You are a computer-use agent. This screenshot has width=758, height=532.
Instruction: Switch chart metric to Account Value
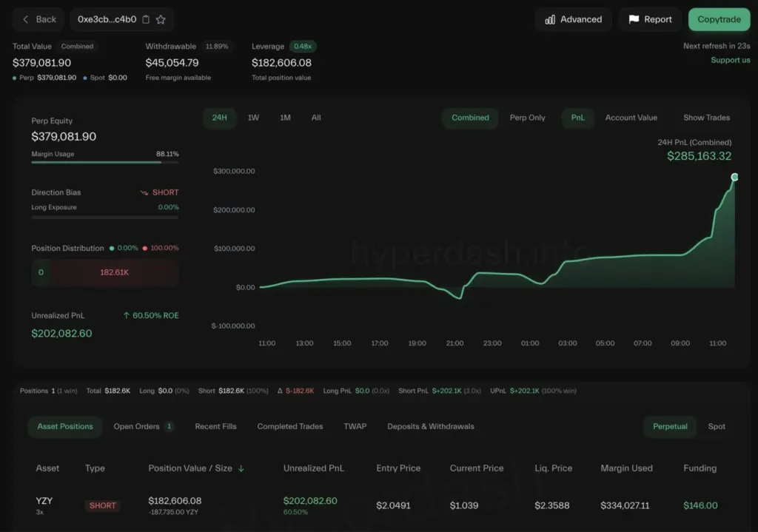[631, 118]
